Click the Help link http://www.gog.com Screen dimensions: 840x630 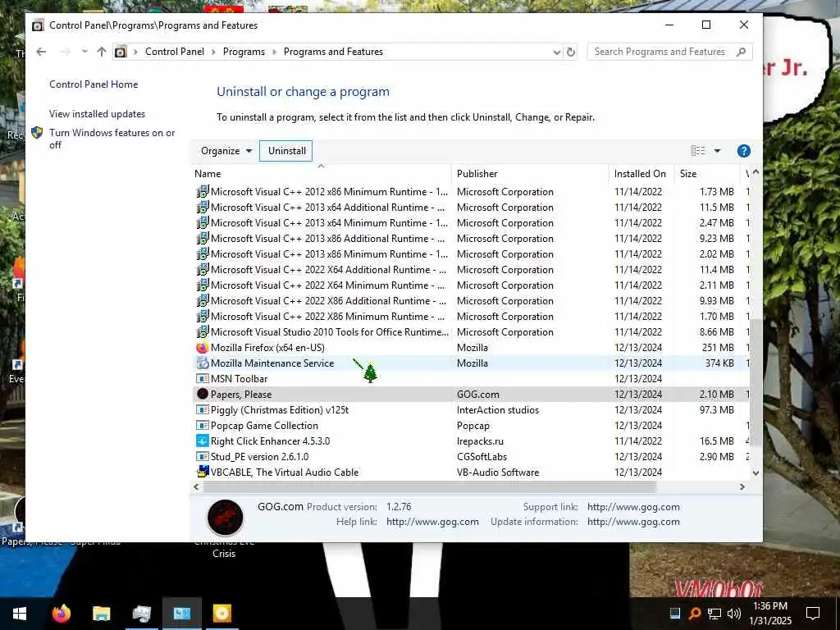point(432,522)
